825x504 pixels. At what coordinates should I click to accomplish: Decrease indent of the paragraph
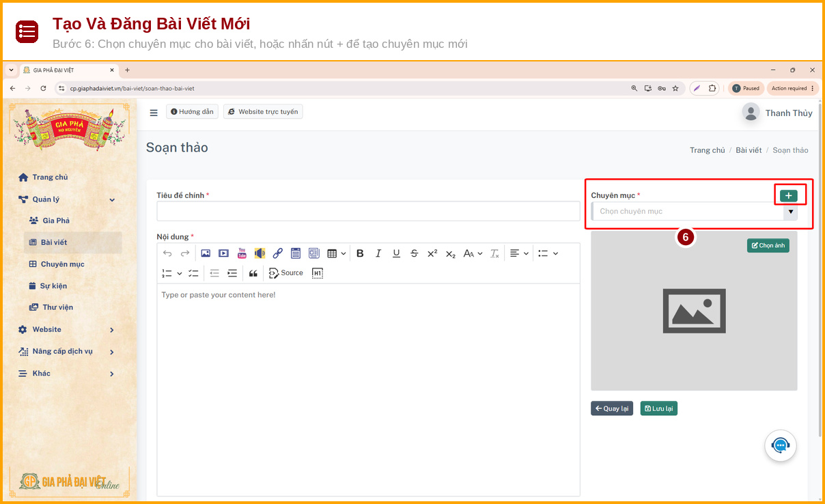pos(214,273)
